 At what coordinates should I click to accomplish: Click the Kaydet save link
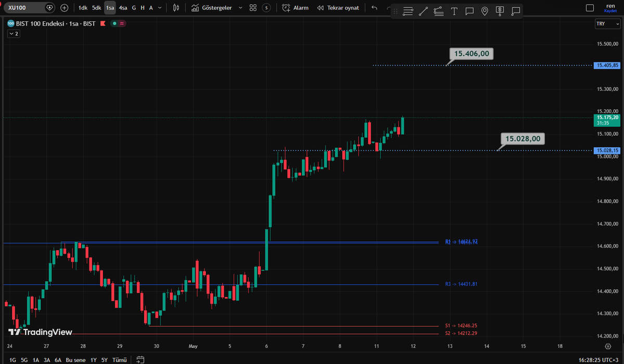[610, 11]
